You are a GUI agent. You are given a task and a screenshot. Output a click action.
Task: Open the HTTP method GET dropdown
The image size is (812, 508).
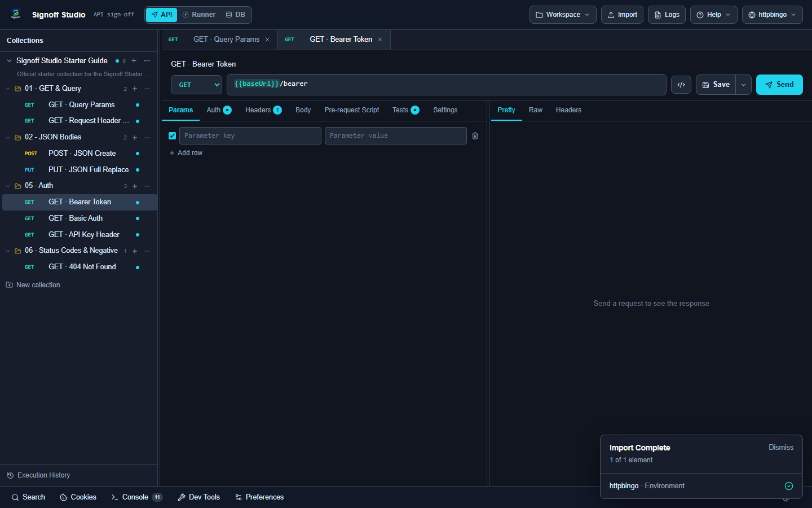point(197,85)
